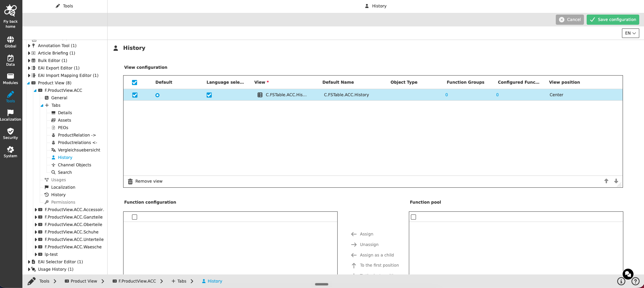Image resolution: width=644 pixels, height=288 pixels.
Task: Click Tabs in breadcrumb
Action: click(x=179, y=281)
